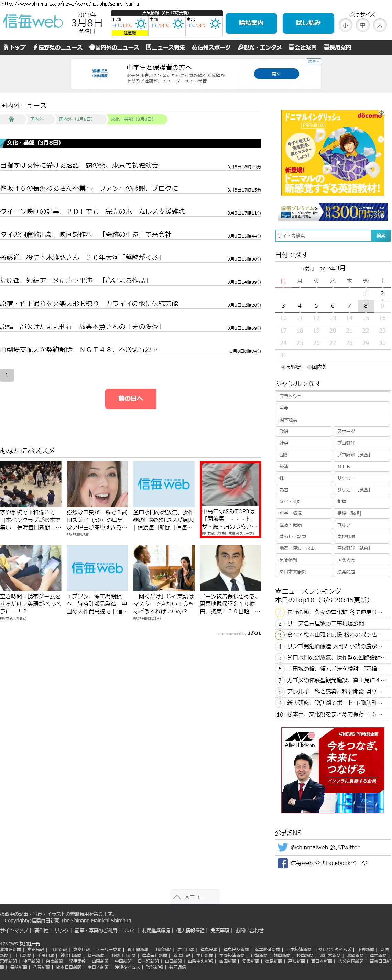Select the 文化・芸能 genre link
This screenshot has height=980, width=392.
[303, 501]
